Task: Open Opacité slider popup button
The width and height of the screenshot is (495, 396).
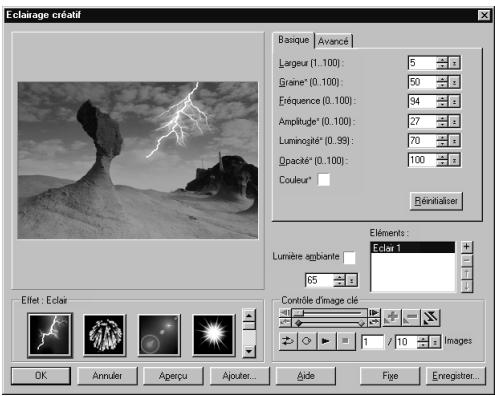Action: coord(454,160)
